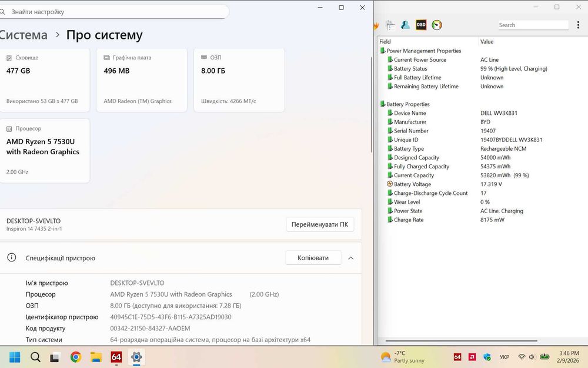Switch input language via УКР indicator
Image resolution: width=588 pixels, height=368 pixels.
click(x=505, y=357)
